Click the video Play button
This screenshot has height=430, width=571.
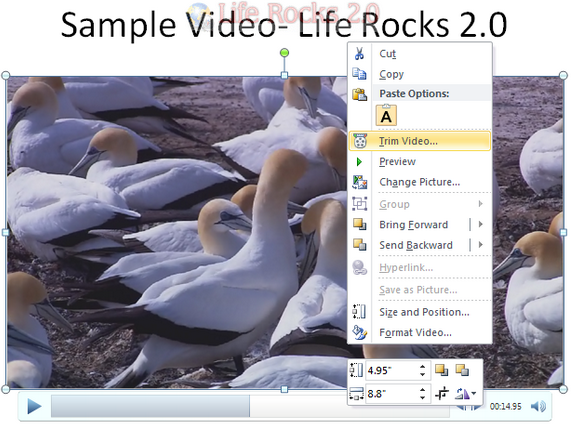pyautogui.click(x=34, y=406)
